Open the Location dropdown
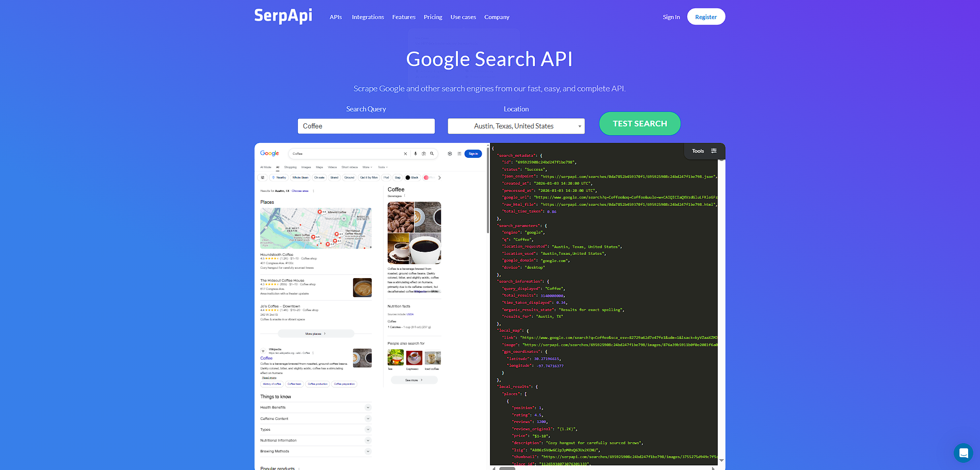This screenshot has height=470, width=980. click(516, 126)
